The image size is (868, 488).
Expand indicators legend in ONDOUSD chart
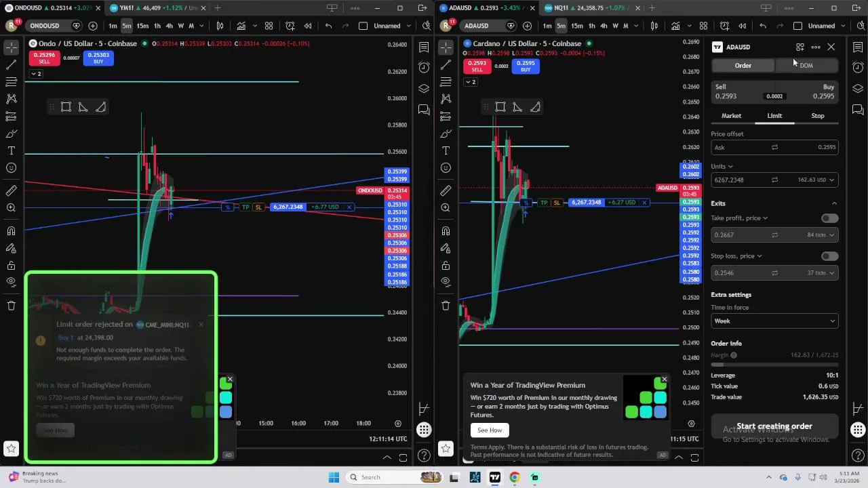point(35,73)
